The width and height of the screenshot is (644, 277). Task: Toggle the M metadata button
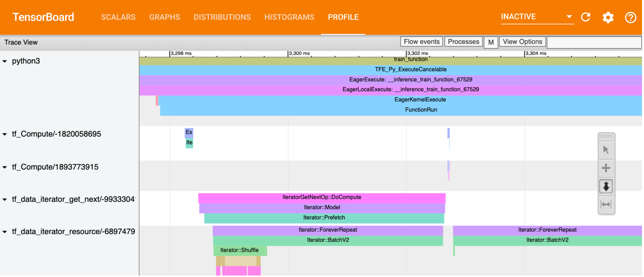pos(491,42)
